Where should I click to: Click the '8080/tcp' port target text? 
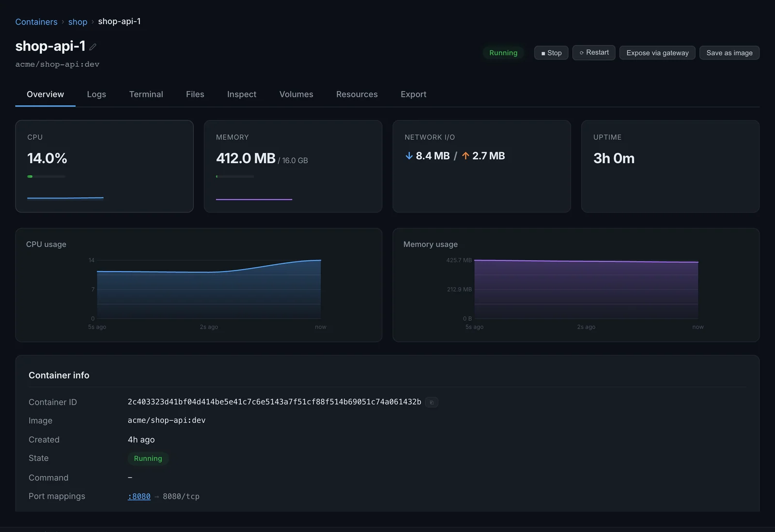(181, 496)
